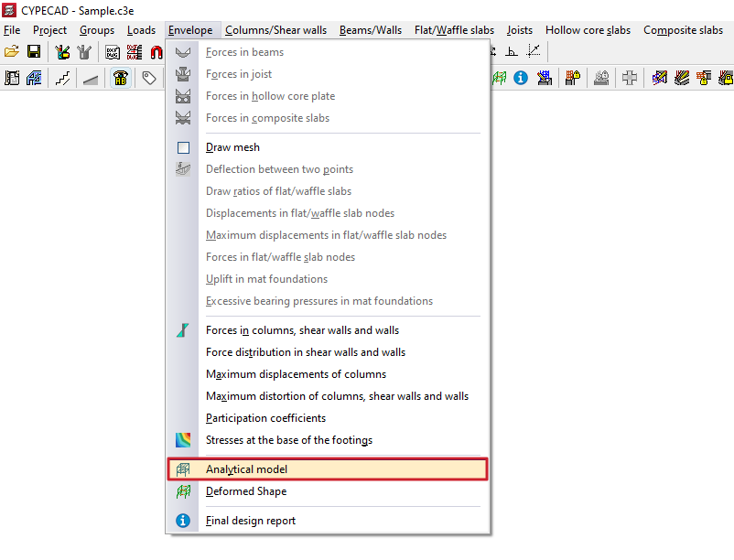Viewport: 734px width, 560px height.
Task: Choose Force distribution in shear walls
Action: click(x=328, y=351)
